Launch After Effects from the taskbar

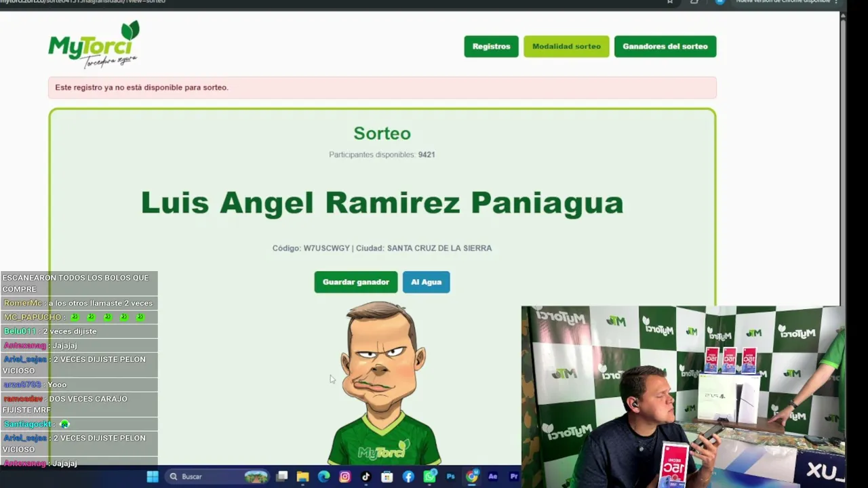click(493, 476)
